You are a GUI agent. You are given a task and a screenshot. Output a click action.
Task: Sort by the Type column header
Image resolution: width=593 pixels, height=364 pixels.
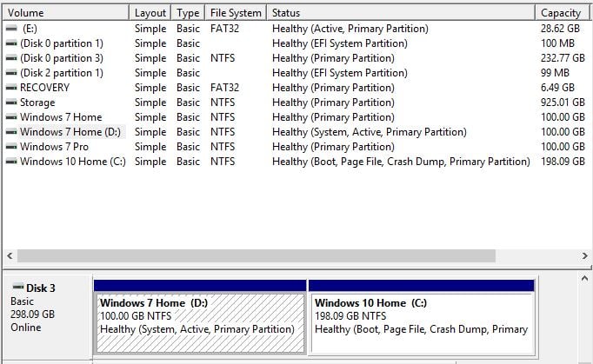188,13
